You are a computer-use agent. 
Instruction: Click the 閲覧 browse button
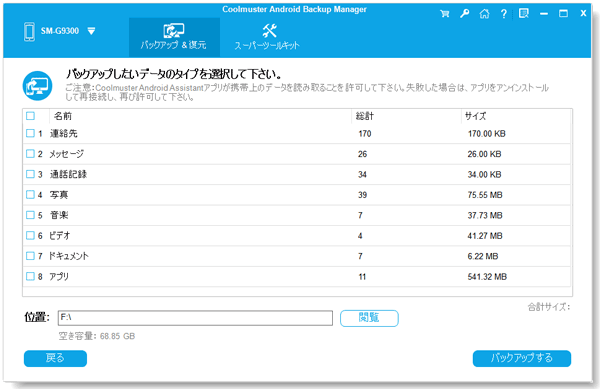click(x=369, y=318)
